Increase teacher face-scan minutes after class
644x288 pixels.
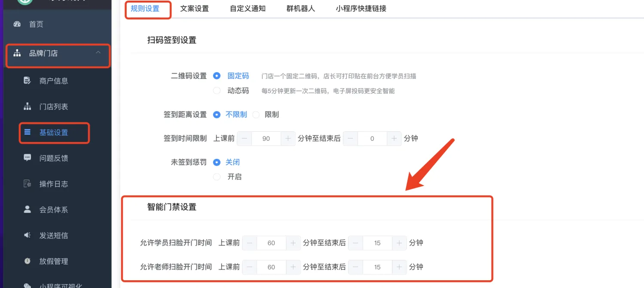399,267
